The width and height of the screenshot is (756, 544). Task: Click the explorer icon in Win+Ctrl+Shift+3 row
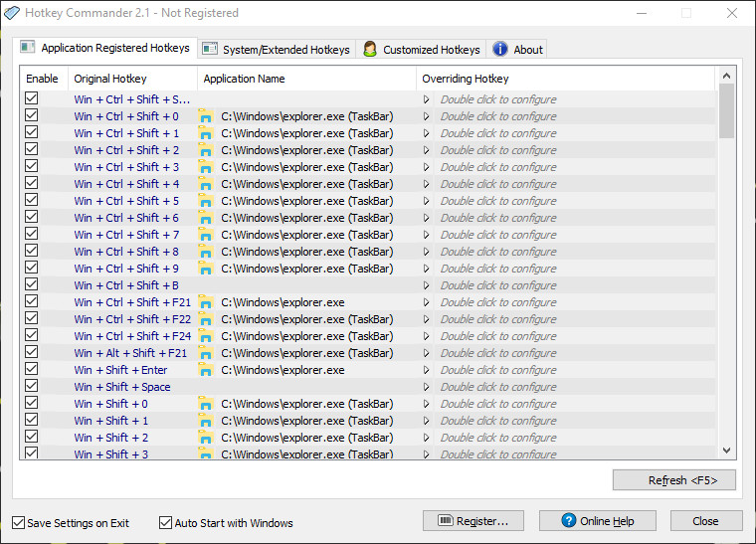[x=205, y=167]
